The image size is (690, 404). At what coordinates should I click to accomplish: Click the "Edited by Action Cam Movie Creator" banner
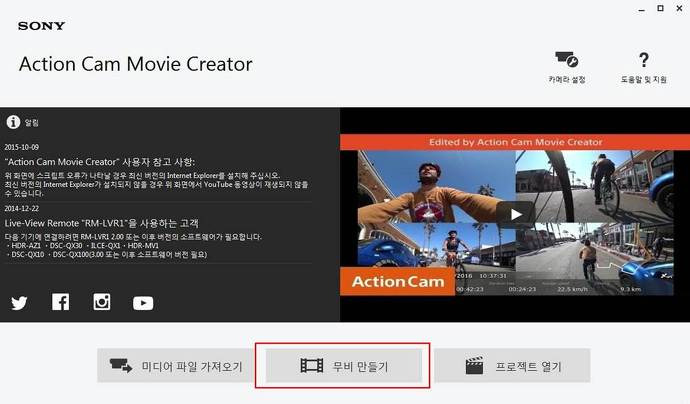click(515, 142)
